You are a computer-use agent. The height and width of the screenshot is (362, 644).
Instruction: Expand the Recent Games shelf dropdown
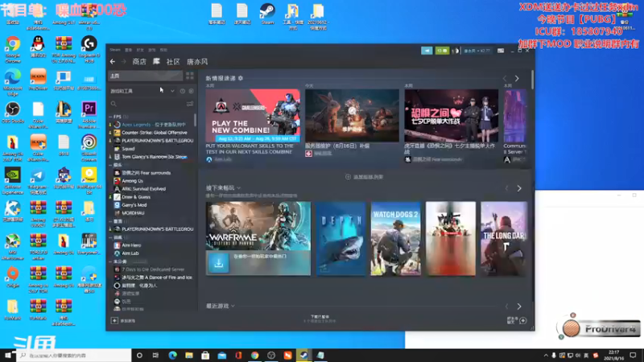click(233, 306)
